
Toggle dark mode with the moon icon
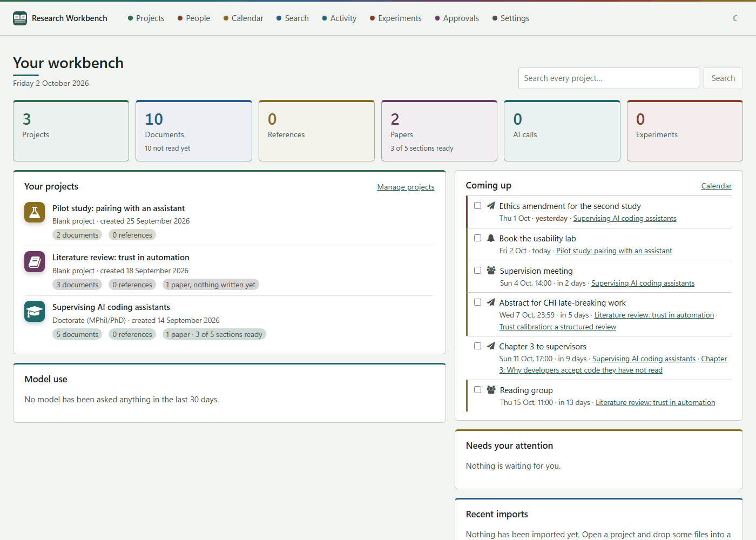[x=735, y=18]
